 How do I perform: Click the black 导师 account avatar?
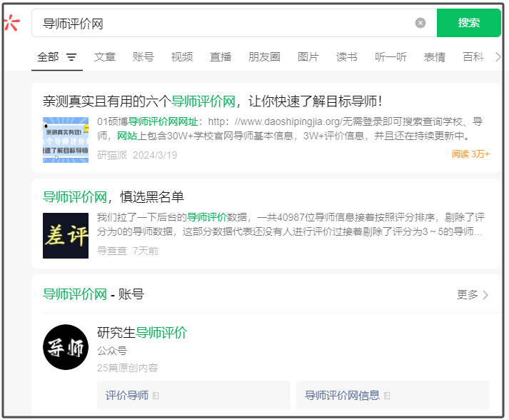pos(66,347)
